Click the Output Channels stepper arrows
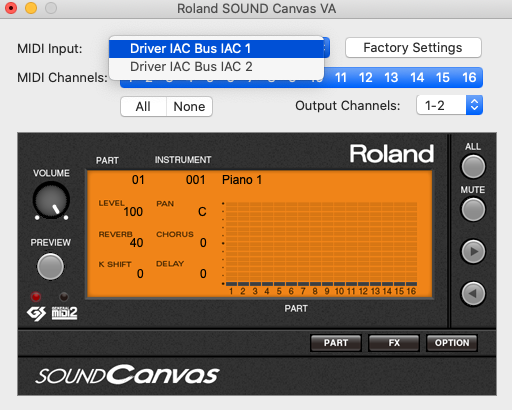The height and width of the screenshot is (410, 512). point(474,105)
